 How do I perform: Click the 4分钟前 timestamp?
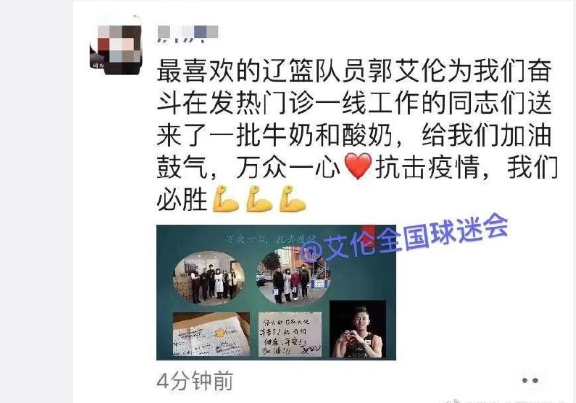[195, 381]
